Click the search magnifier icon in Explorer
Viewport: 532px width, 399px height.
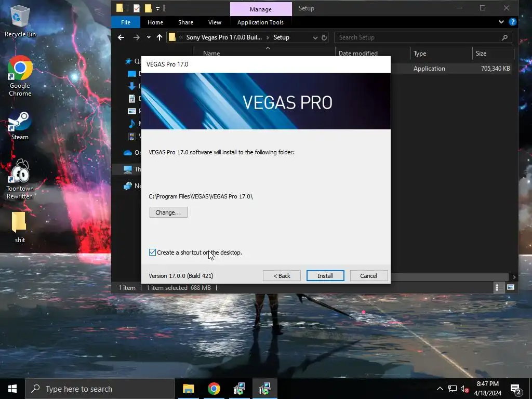pyautogui.click(x=504, y=37)
